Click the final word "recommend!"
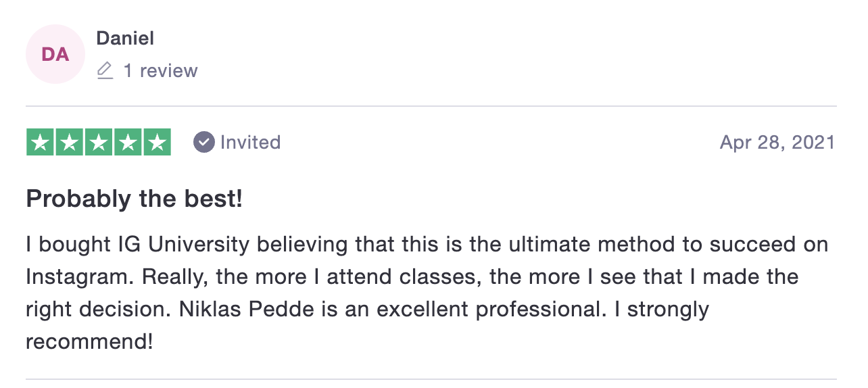The width and height of the screenshot is (868, 388). point(89,342)
